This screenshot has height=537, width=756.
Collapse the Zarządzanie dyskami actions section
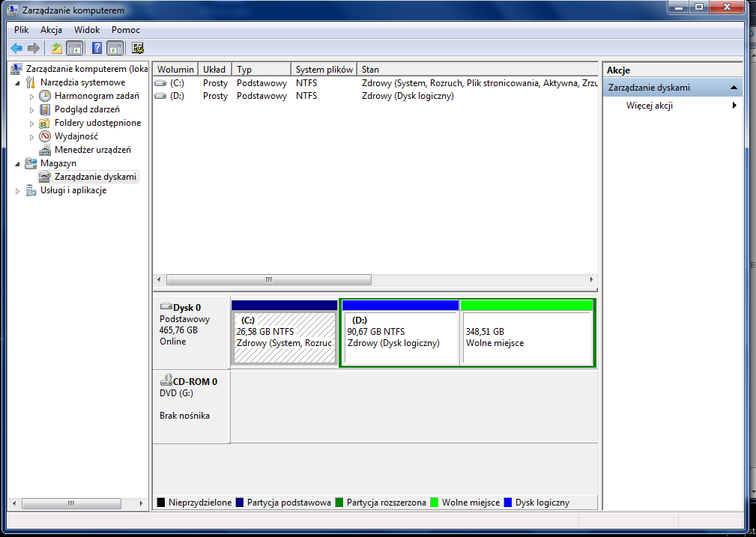click(734, 87)
